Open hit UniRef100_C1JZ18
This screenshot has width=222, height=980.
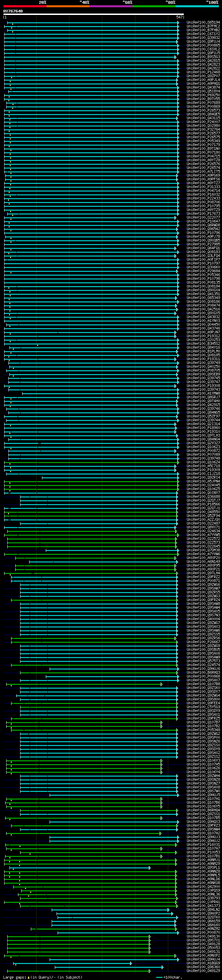[203, 473]
